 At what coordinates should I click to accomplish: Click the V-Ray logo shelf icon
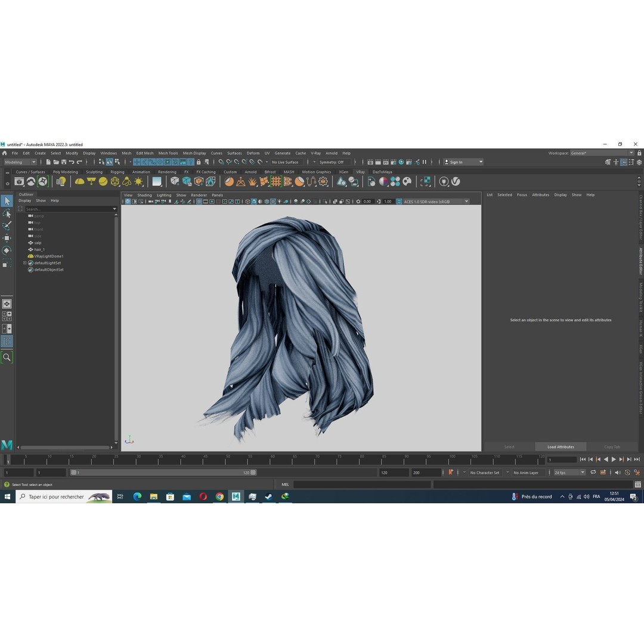(456, 181)
